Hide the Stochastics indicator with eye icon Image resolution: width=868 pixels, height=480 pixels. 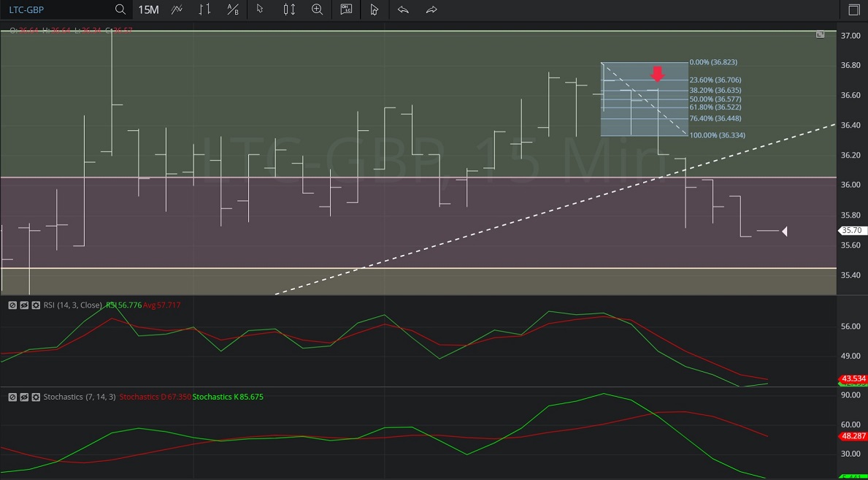(x=24, y=397)
